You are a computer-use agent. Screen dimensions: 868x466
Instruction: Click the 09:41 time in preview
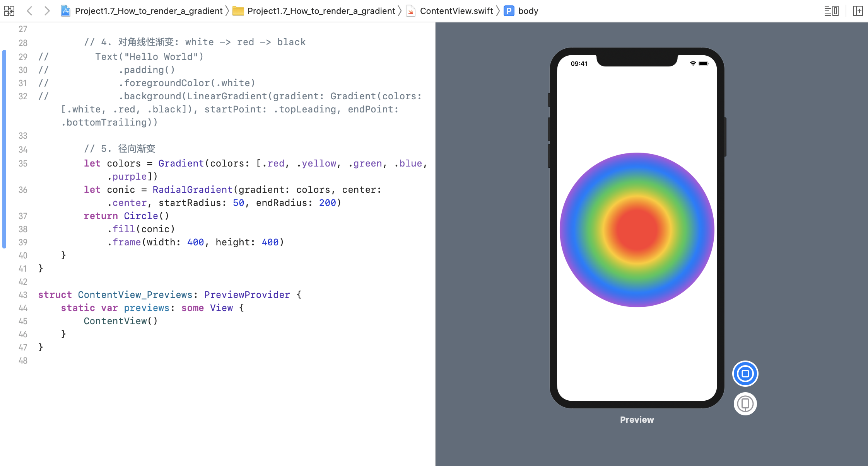pyautogui.click(x=579, y=64)
